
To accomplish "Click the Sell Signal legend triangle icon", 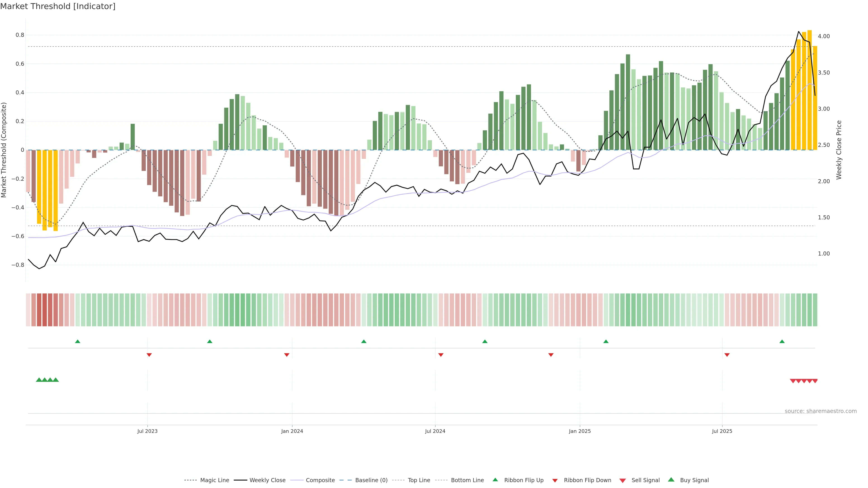I will 623,481.
